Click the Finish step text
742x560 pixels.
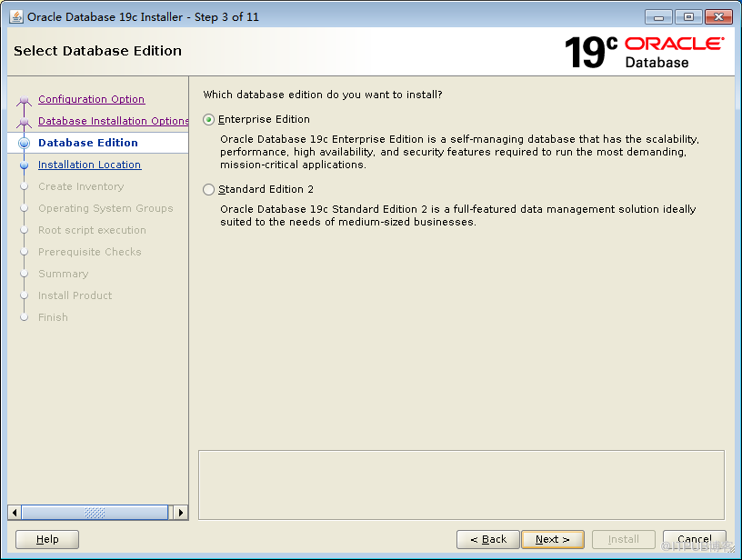click(53, 317)
